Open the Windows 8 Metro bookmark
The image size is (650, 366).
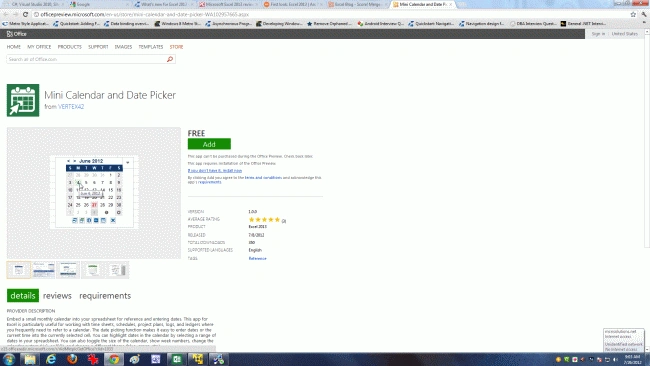[x=178, y=24]
